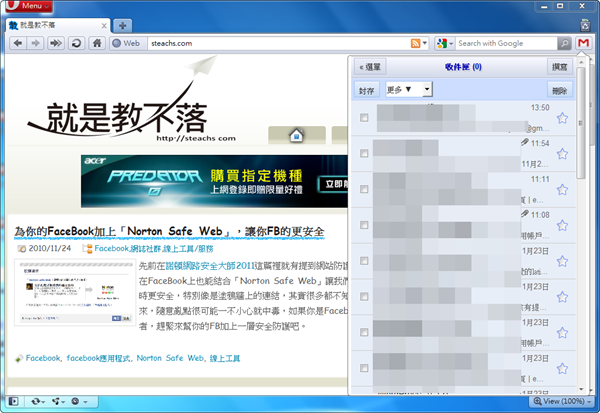This screenshot has width=600, height=413.
Task: Open the Opera Menu button
Action: (x=29, y=6)
